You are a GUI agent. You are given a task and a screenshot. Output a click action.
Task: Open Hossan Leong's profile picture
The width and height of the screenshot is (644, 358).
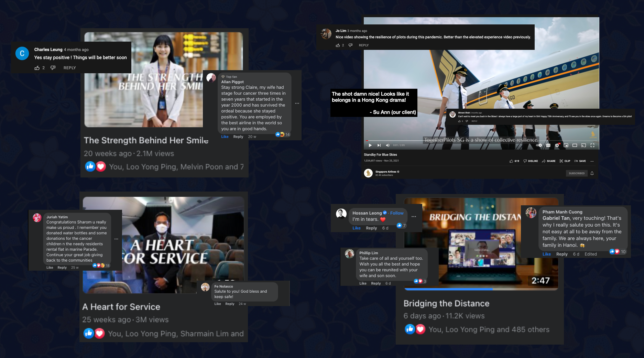click(x=341, y=214)
